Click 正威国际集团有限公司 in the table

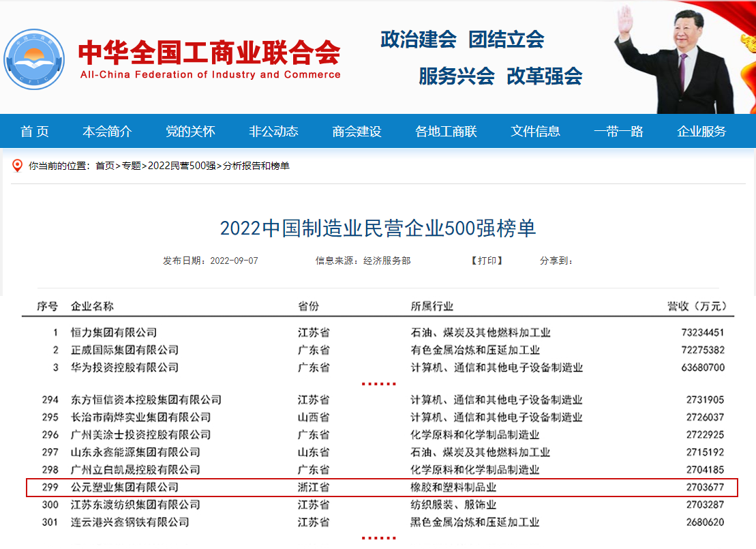click(x=125, y=350)
